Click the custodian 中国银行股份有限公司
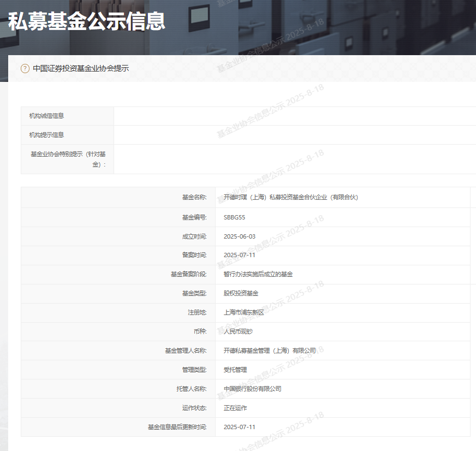476x451 pixels. [x=252, y=389]
